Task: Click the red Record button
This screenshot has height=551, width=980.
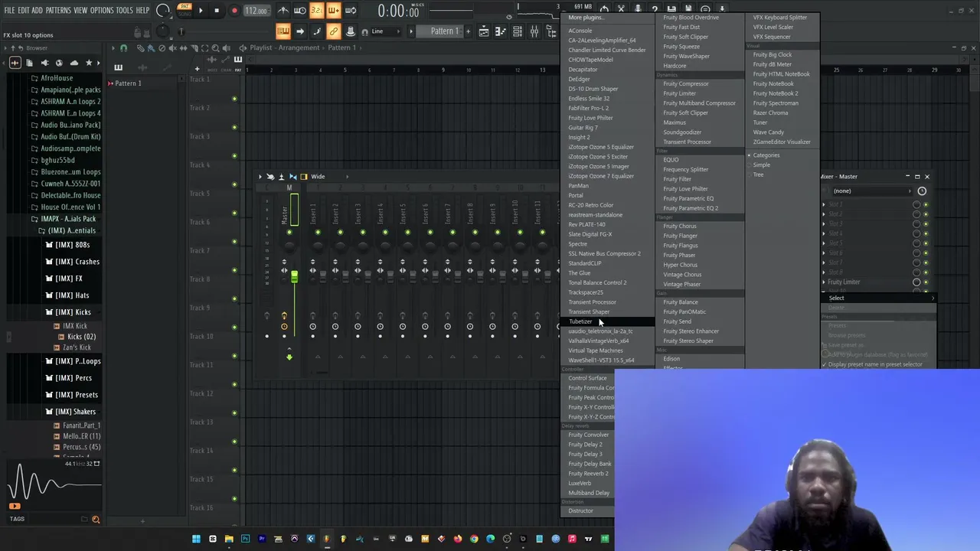Action: click(234, 11)
